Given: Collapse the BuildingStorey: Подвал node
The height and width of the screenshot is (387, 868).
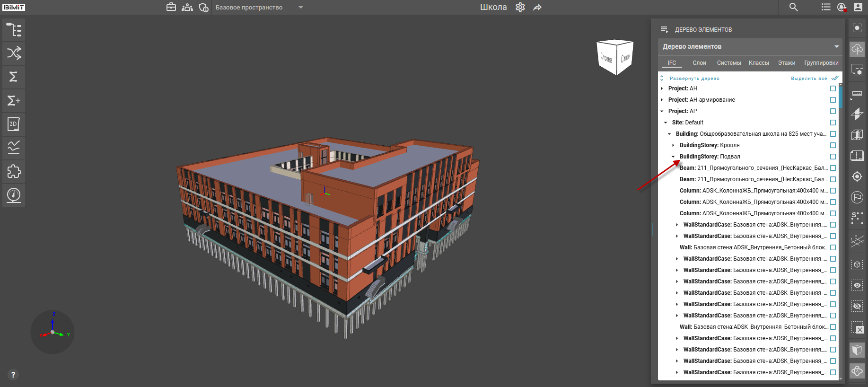Looking at the screenshot, I should (673, 157).
